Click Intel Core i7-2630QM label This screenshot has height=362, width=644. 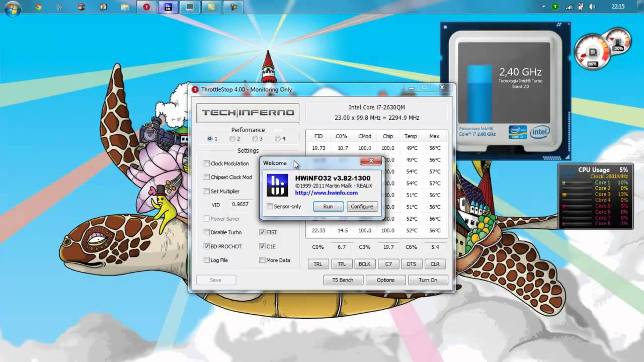pos(377,107)
